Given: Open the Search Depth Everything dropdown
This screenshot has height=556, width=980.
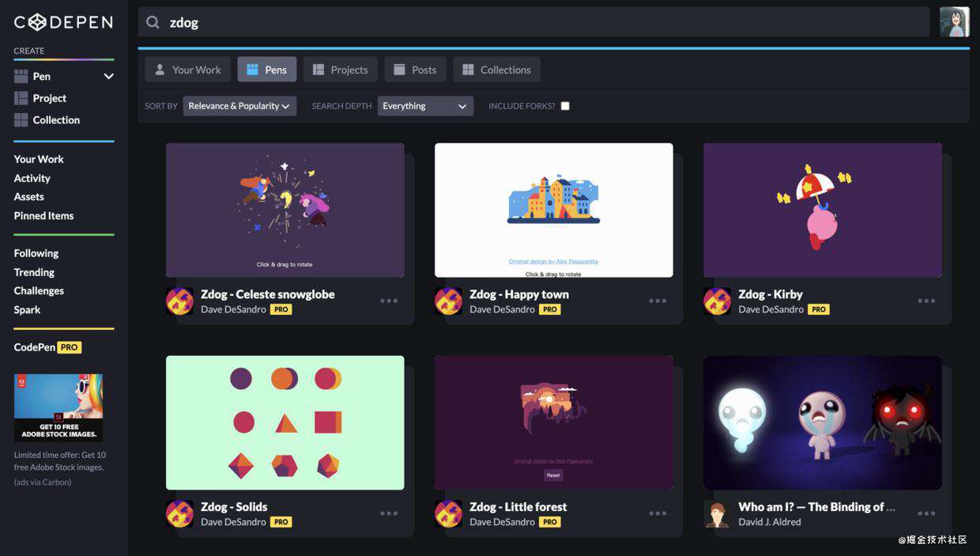Looking at the screenshot, I should coord(425,106).
